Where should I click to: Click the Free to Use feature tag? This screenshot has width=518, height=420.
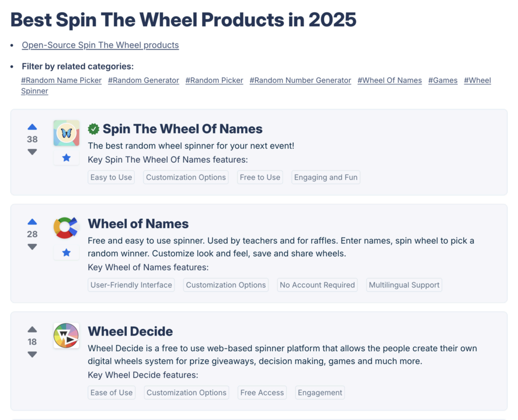click(260, 177)
